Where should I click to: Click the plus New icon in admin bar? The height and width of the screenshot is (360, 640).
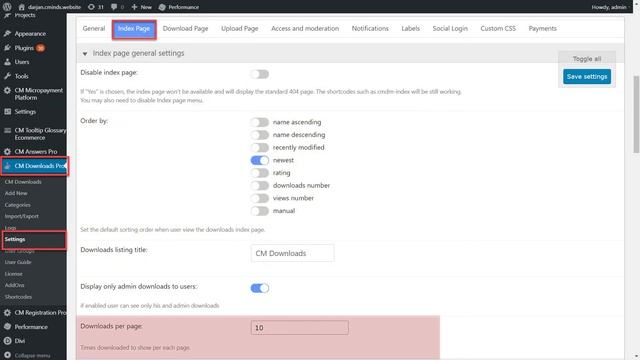click(134, 7)
